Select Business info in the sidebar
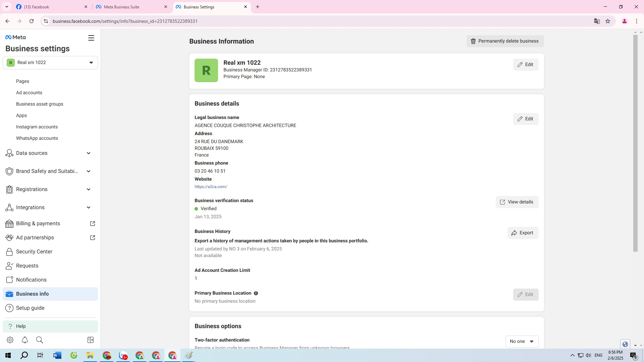This screenshot has width=644, height=362. pos(50,294)
